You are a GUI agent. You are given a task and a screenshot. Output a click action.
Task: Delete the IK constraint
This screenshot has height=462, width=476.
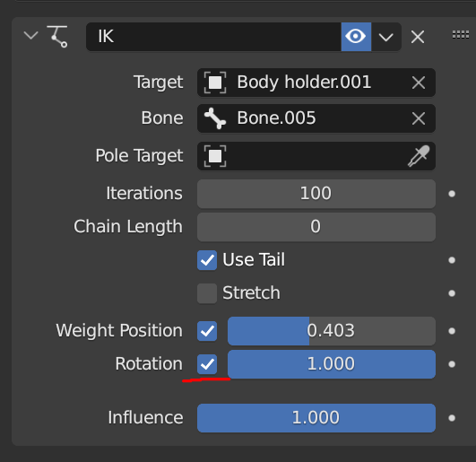tap(418, 37)
